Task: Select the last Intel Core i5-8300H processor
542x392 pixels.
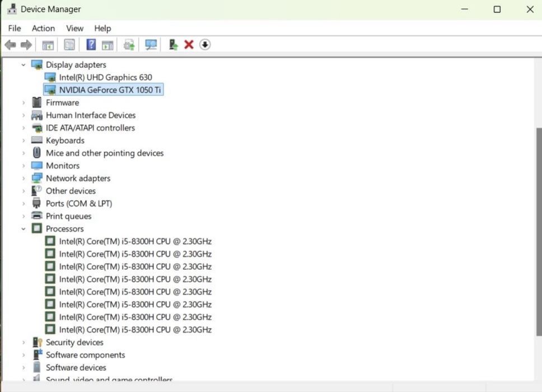Action: pyautogui.click(x=135, y=330)
